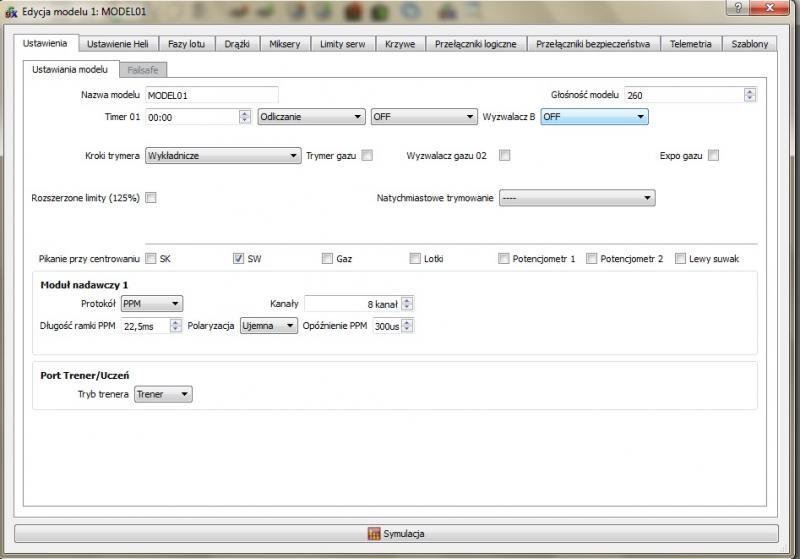
Task: Open the Telemetria tab
Action: click(x=691, y=44)
